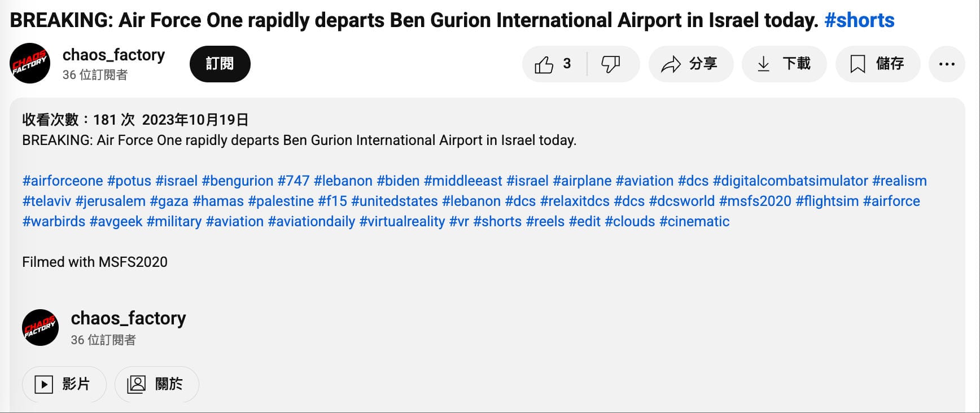This screenshot has width=980, height=413.
Task: Click the chaos_factory name in the description
Action: pyautogui.click(x=128, y=319)
